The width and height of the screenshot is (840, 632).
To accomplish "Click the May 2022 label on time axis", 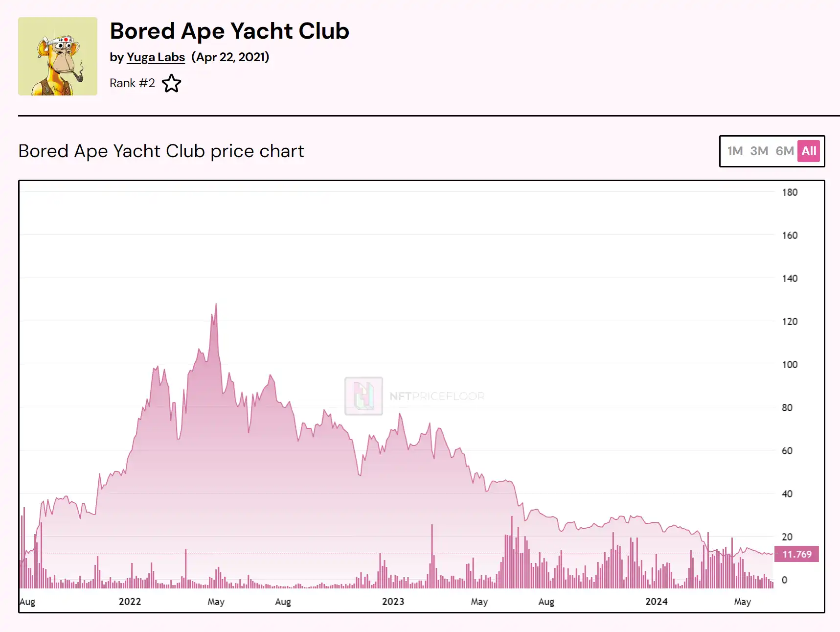I will click(x=216, y=602).
